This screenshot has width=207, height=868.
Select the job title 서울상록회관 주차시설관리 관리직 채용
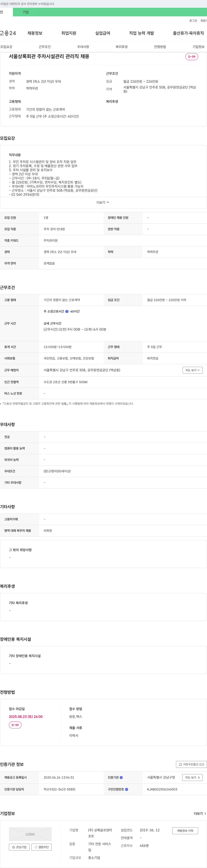coord(49,56)
